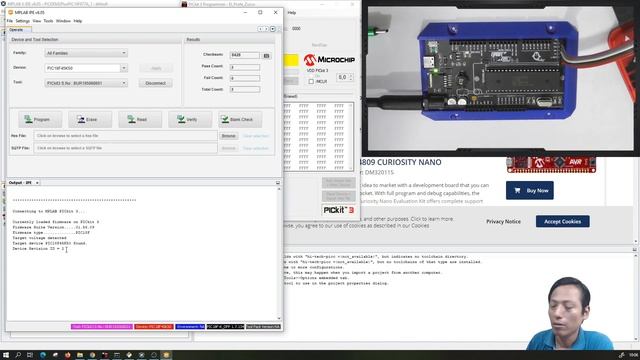The height and width of the screenshot is (360, 640).
Task: Click the tab scroll right arrow
Action: [266, 29]
